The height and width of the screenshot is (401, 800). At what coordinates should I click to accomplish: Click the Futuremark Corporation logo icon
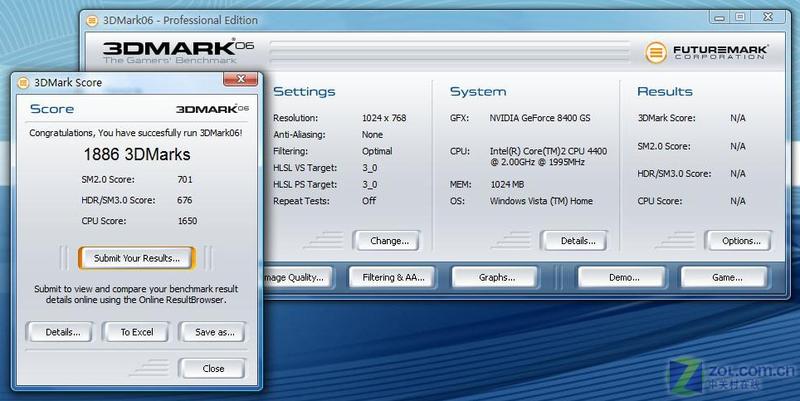656,52
